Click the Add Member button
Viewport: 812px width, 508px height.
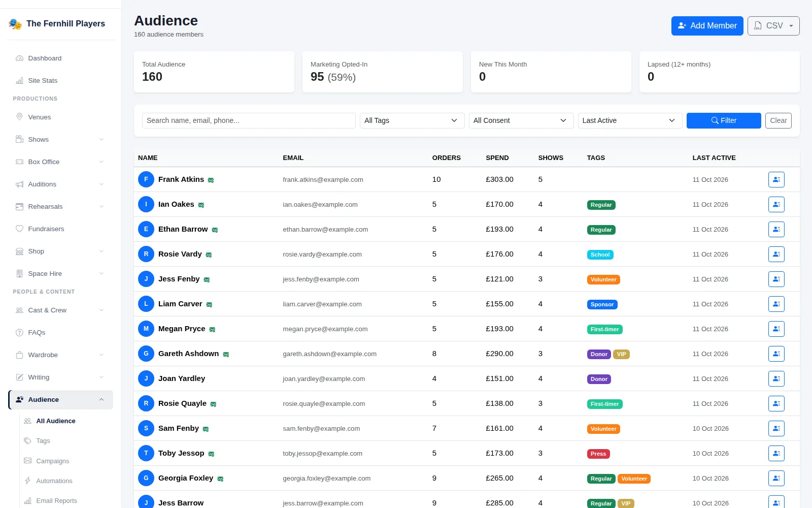click(707, 26)
